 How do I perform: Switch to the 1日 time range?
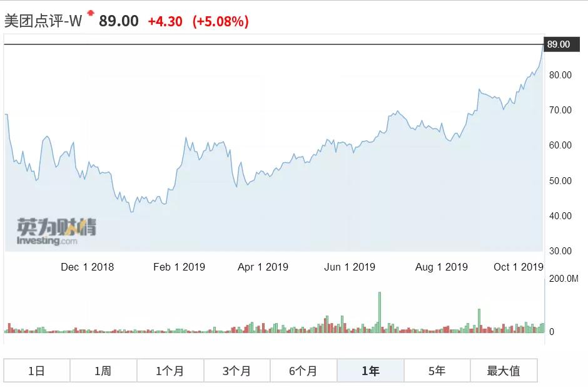pos(36,371)
